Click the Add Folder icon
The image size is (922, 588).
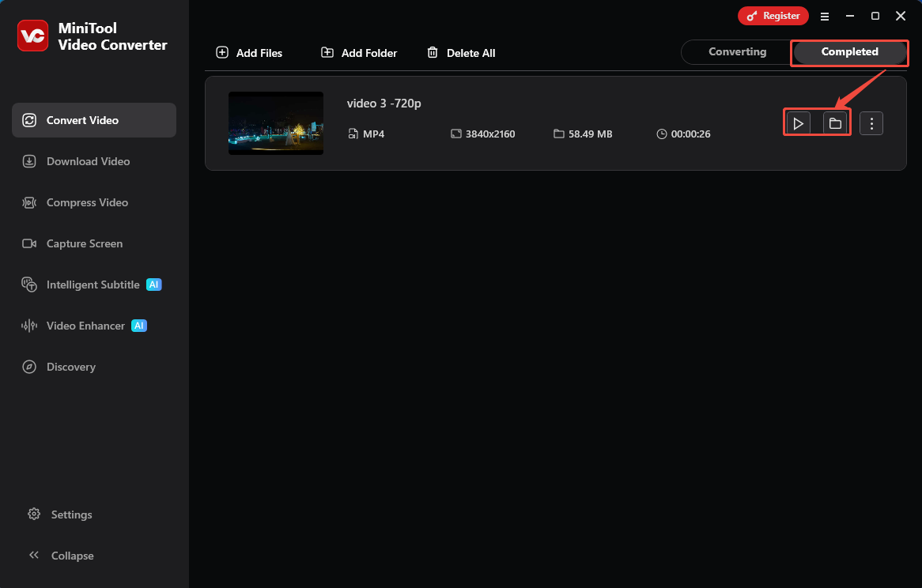(x=327, y=52)
